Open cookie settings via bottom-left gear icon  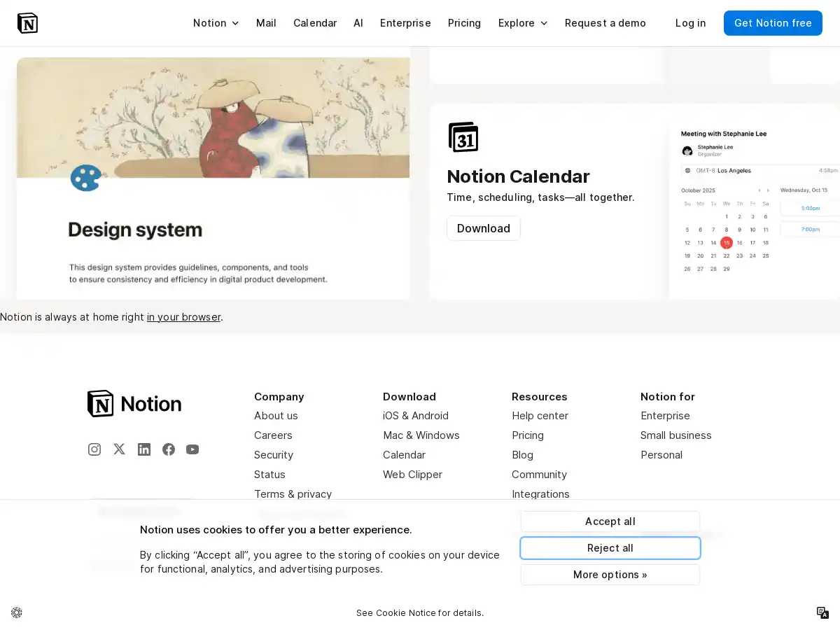(17, 612)
